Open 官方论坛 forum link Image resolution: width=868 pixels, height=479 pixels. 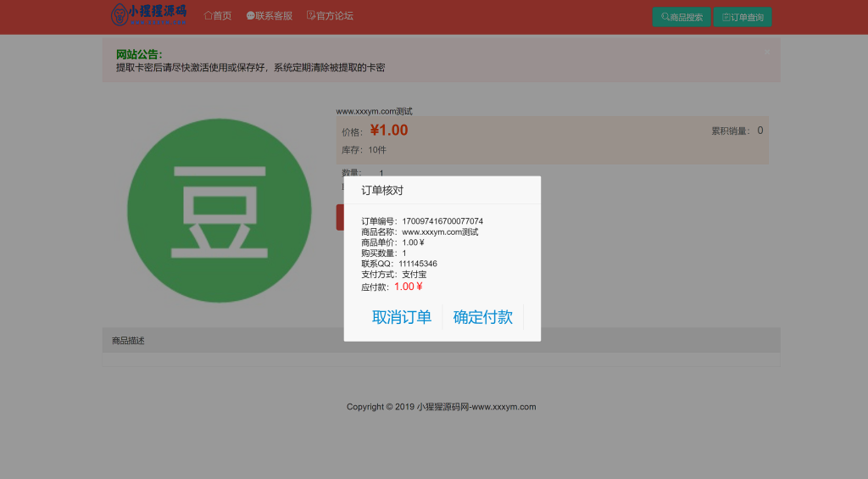point(330,15)
